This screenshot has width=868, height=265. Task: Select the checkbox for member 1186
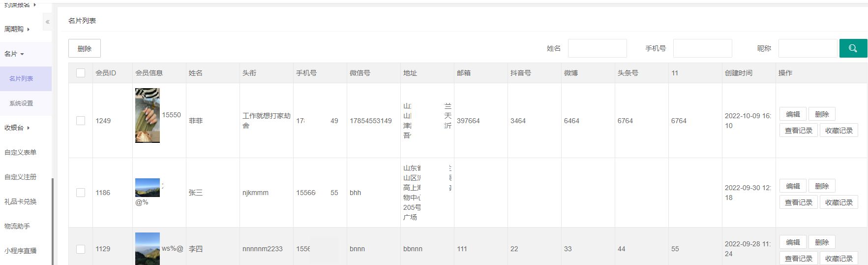tap(81, 193)
